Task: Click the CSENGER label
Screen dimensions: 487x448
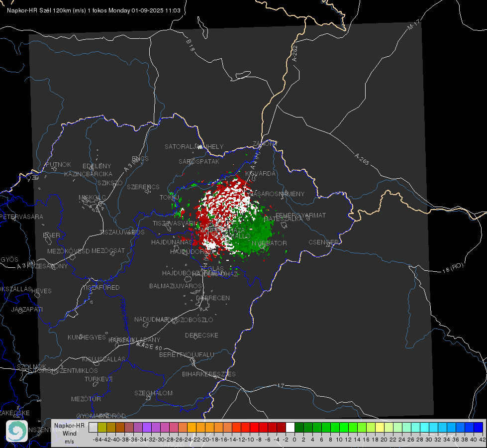Action: coord(324,242)
